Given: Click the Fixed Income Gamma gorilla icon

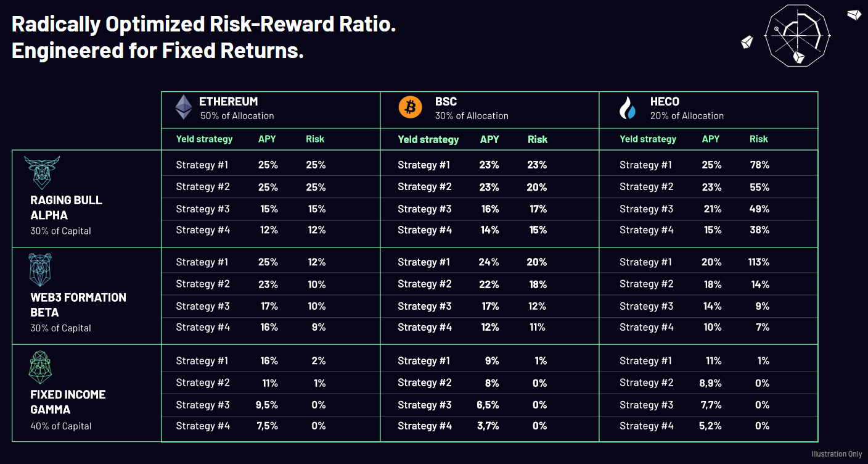Looking at the screenshot, I should 41,367.
